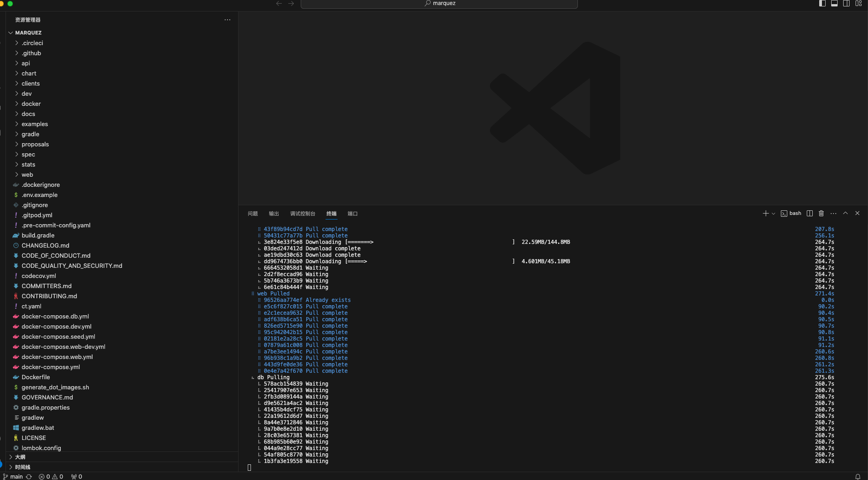Maximize the panel with the up chevron
This screenshot has height=480, width=868.
(845, 213)
